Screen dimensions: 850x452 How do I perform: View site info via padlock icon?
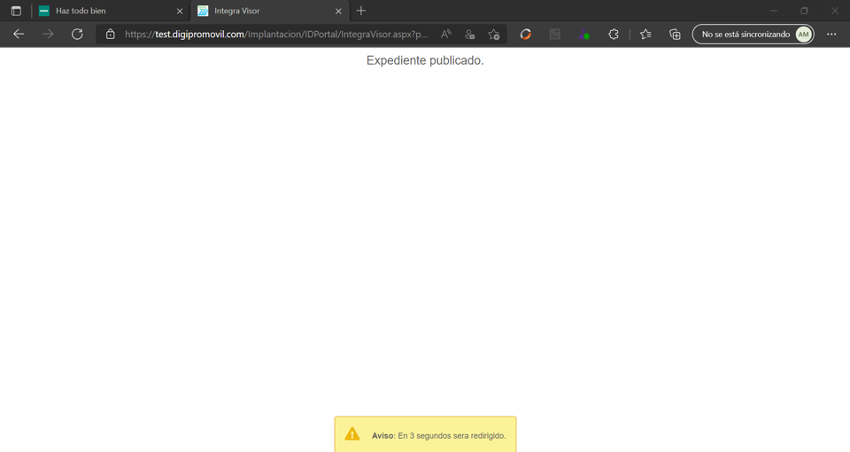click(110, 34)
